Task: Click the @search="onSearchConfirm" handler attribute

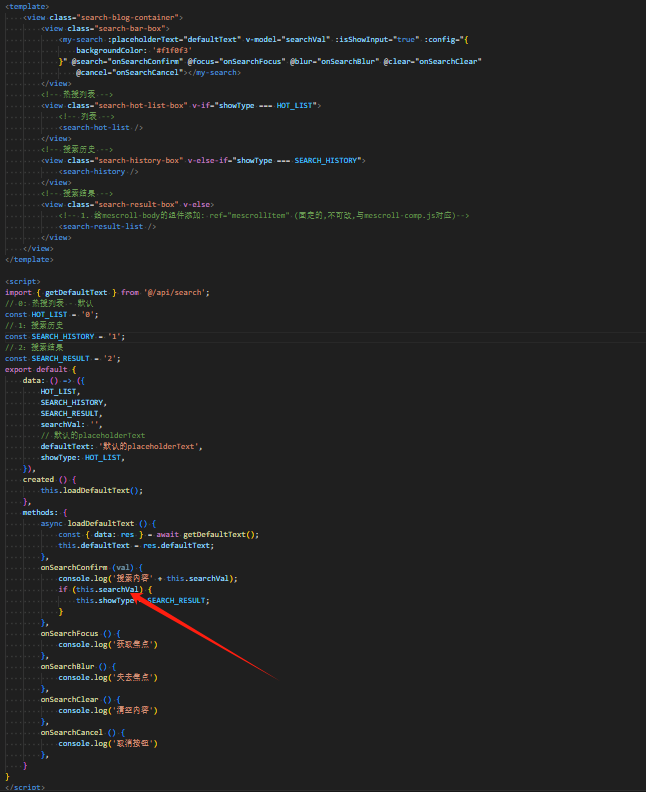Action: (127, 62)
